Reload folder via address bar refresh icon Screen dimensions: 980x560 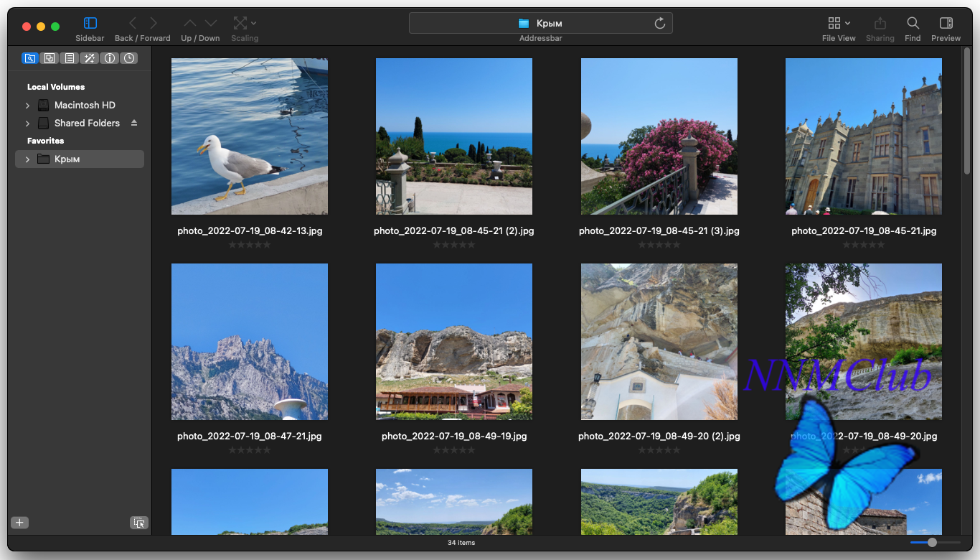click(660, 23)
